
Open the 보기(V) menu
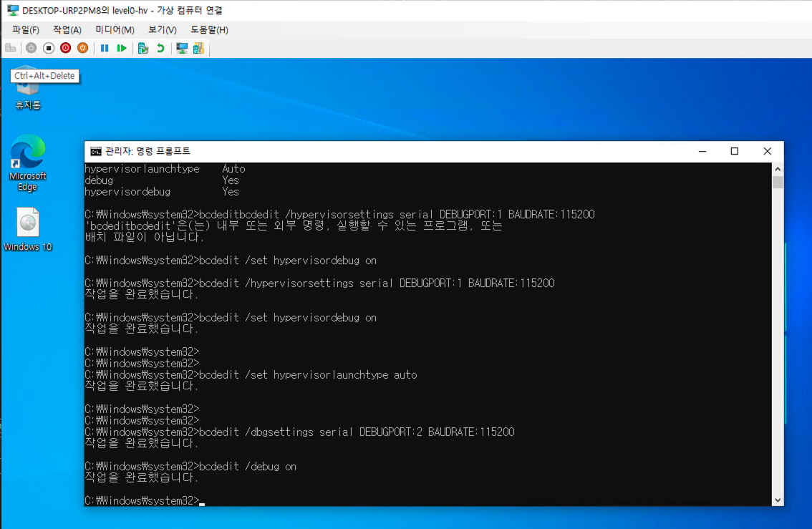[x=161, y=29]
